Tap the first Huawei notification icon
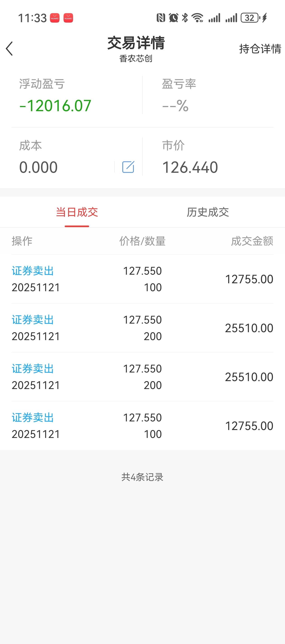 pos(55,18)
